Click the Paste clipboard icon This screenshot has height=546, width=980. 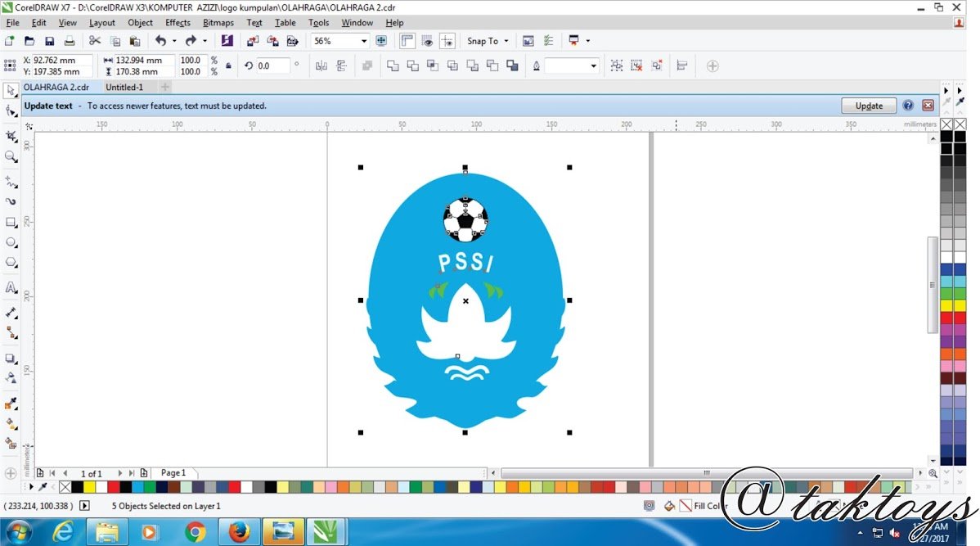click(134, 41)
